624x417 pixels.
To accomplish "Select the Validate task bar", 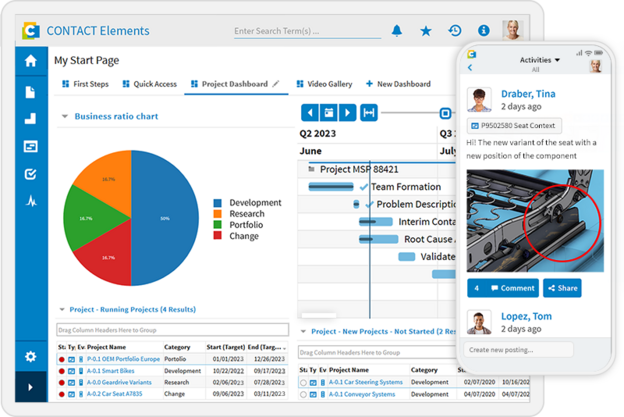I will tap(407, 257).
